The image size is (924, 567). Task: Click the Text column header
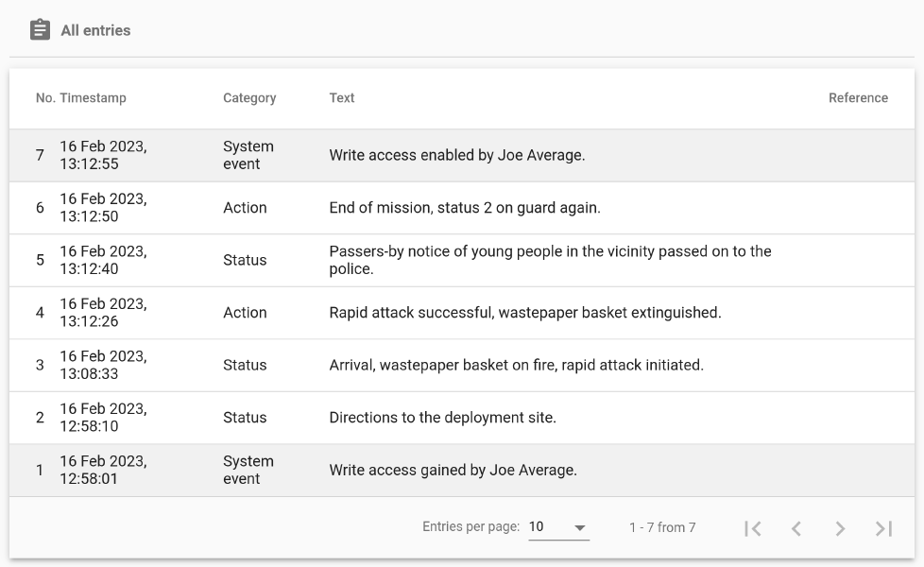point(342,98)
